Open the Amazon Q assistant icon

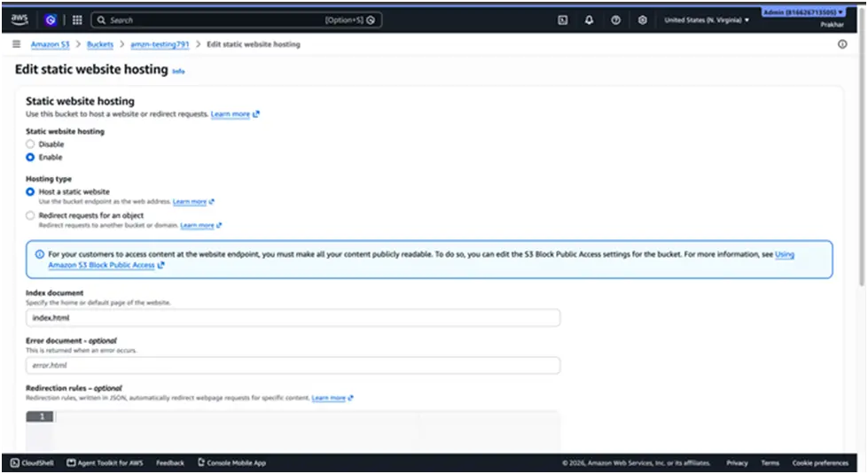[51, 19]
